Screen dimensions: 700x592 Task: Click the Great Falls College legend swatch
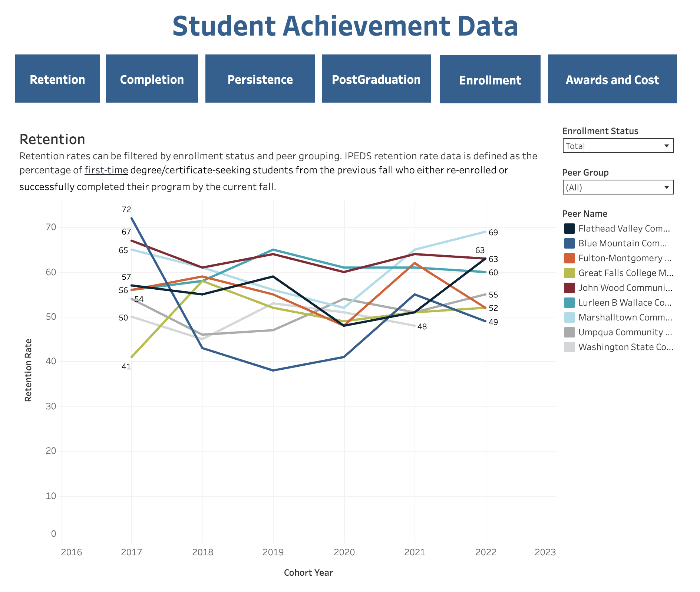coord(570,273)
